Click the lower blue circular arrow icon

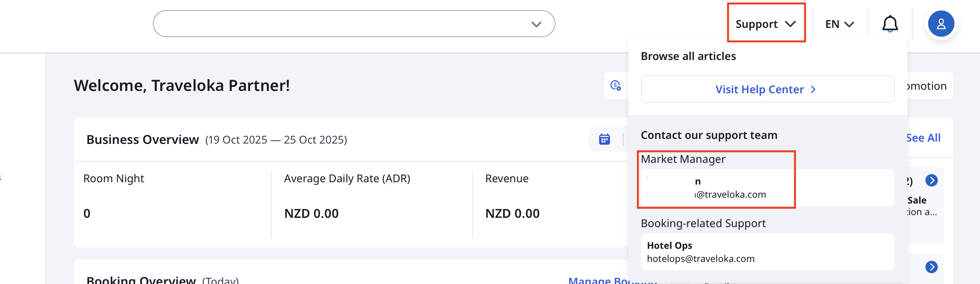click(931, 267)
